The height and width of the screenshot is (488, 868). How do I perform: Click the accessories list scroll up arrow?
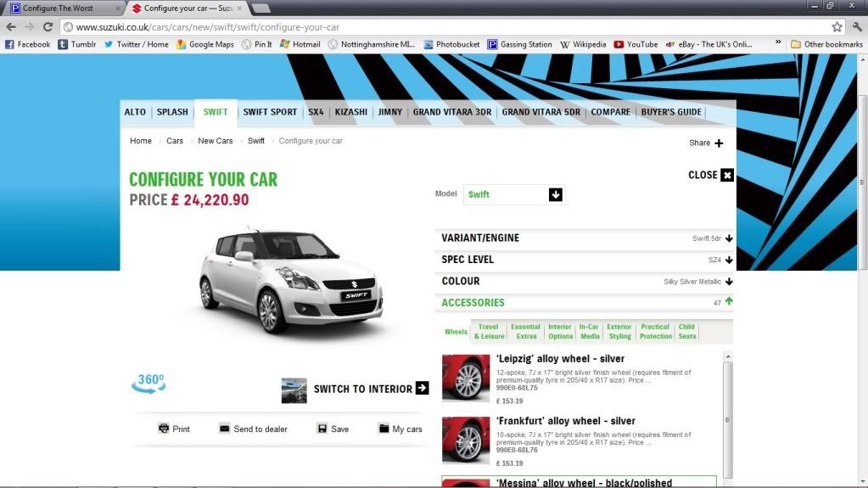click(728, 356)
